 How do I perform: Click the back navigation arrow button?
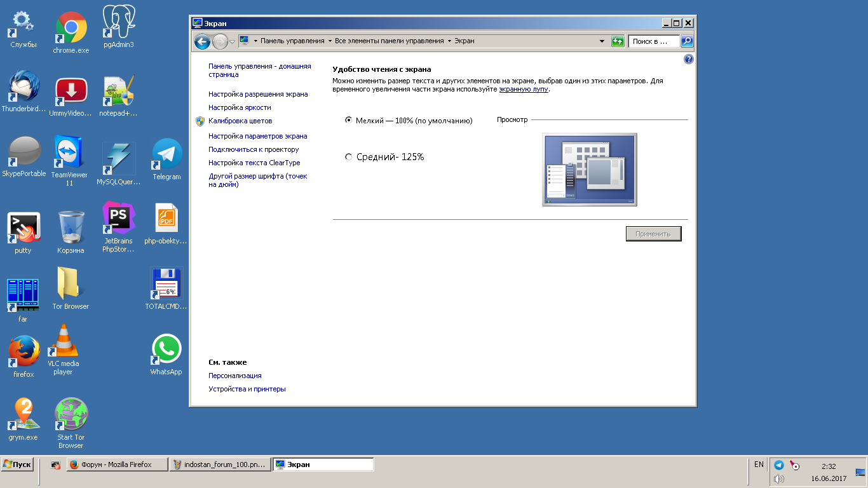[202, 42]
